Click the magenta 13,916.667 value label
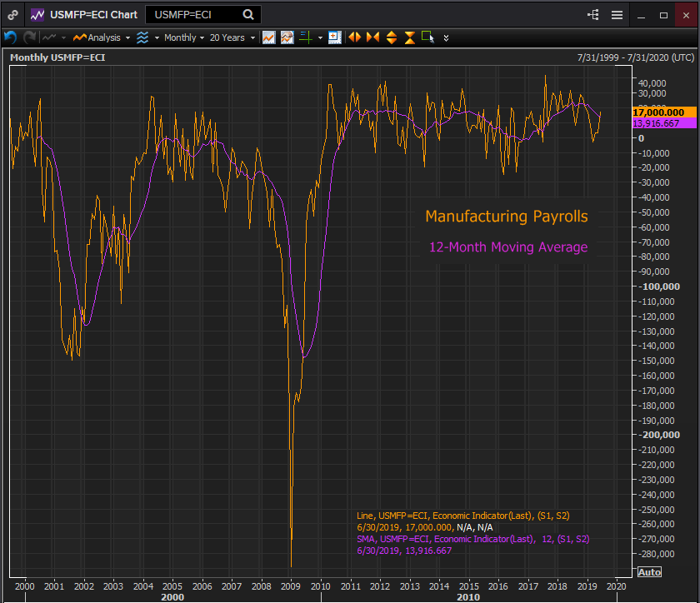This screenshot has width=700, height=603. pos(664,123)
